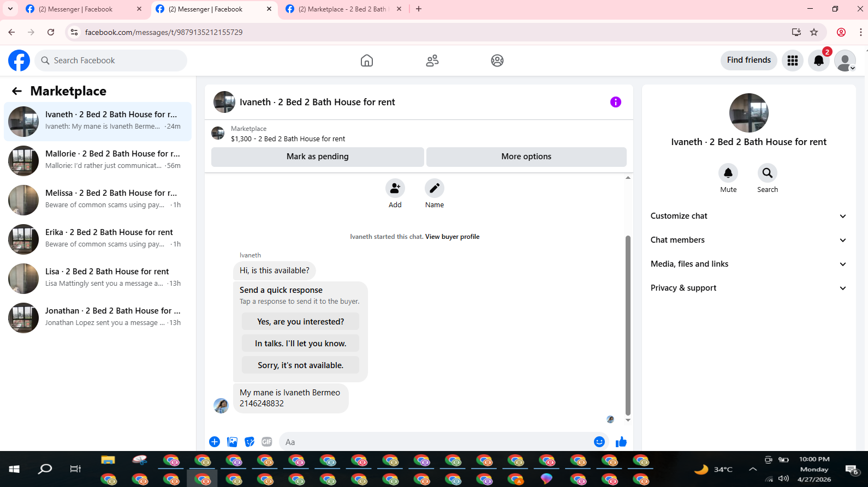868x487 pixels.
Task: Choose a sticker icon in composer
Action: point(249,442)
